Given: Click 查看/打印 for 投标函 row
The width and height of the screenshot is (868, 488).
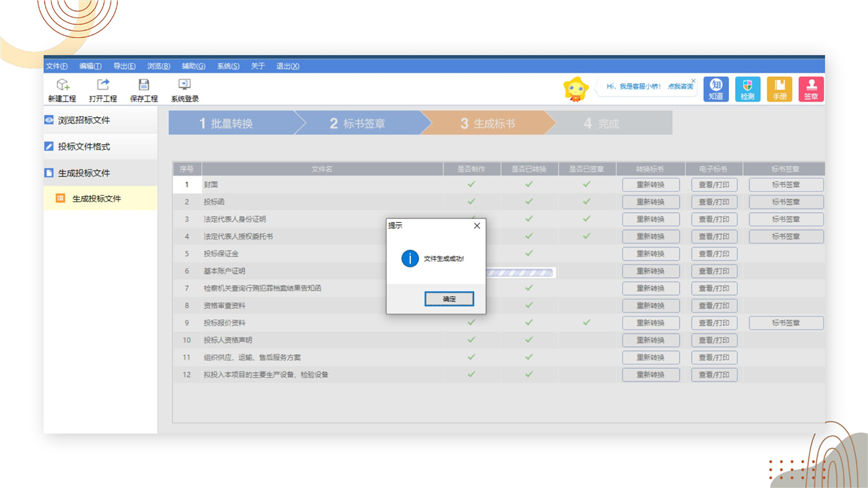Looking at the screenshot, I should [x=714, y=202].
